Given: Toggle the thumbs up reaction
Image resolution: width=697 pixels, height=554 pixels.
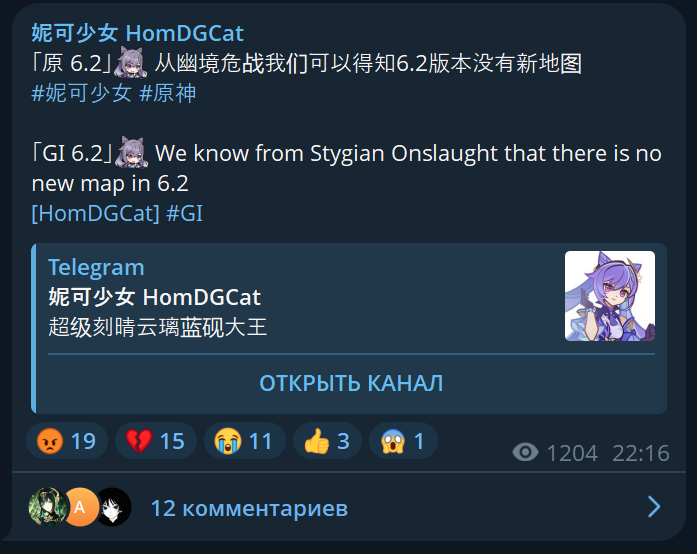Looking at the screenshot, I should (x=327, y=441).
